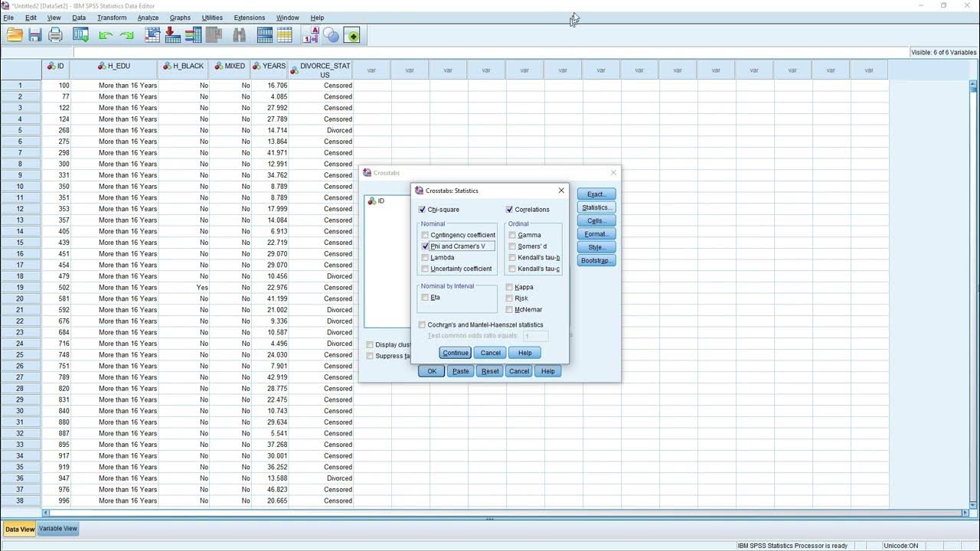This screenshot has height=551, width=980.
Task: Click the Crosstabs: Statistics title bar icon
Action: [x=419, y=191]
